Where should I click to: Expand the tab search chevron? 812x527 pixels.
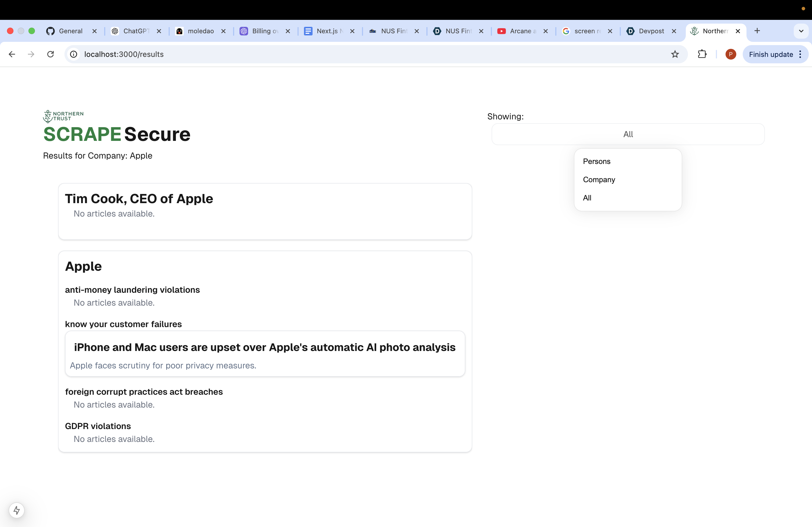tap(801, 31)
